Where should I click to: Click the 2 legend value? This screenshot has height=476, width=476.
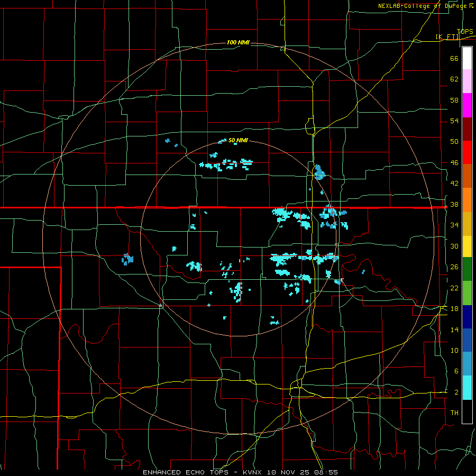pyautogui.click(x=456, y=392)
